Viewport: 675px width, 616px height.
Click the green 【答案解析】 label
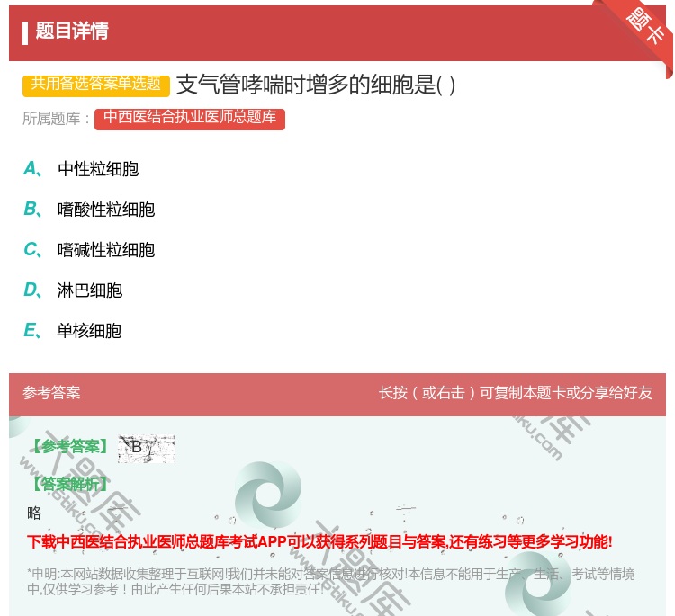69,484
